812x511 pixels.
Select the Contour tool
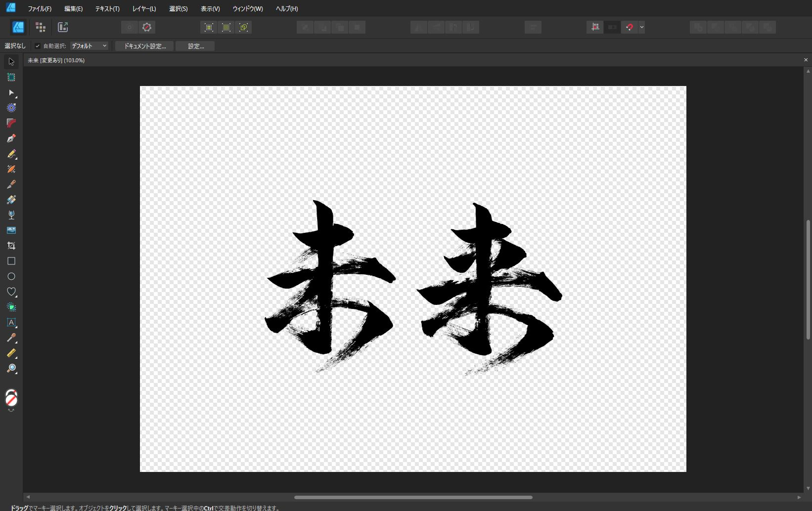11,108
